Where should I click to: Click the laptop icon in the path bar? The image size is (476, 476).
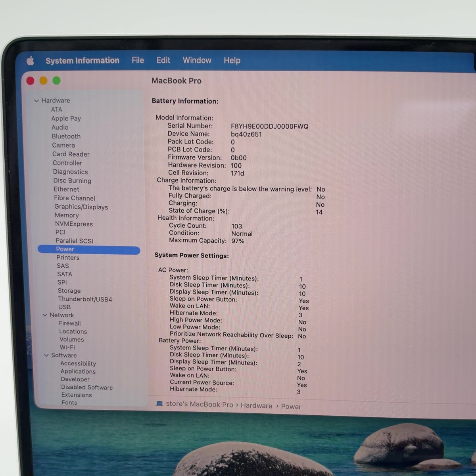point(159,403)
